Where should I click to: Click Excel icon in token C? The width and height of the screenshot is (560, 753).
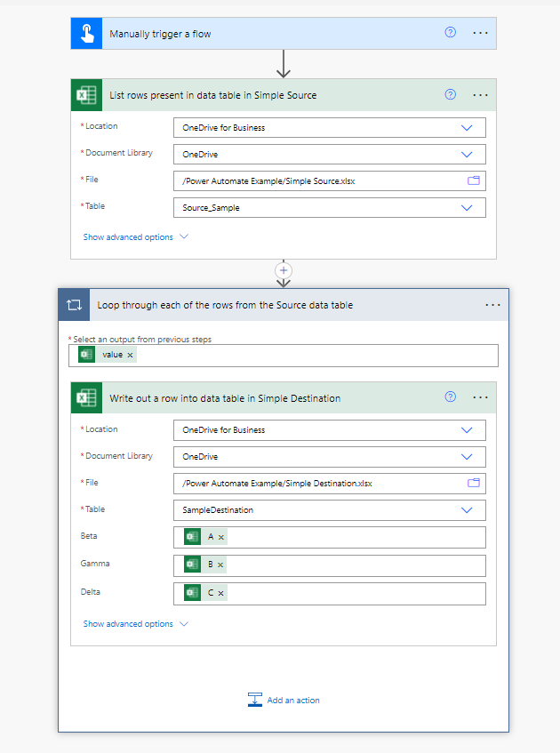pos(192,593)
